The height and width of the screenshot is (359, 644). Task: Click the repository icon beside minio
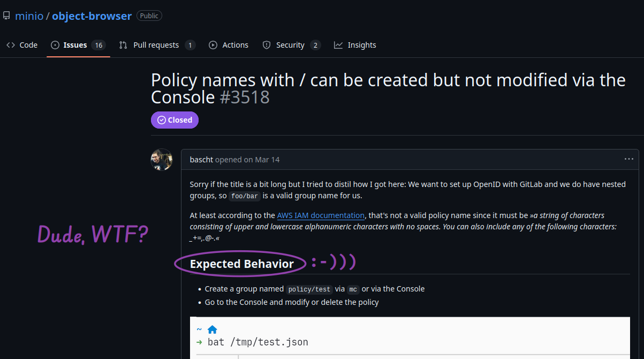pos(6,16)
